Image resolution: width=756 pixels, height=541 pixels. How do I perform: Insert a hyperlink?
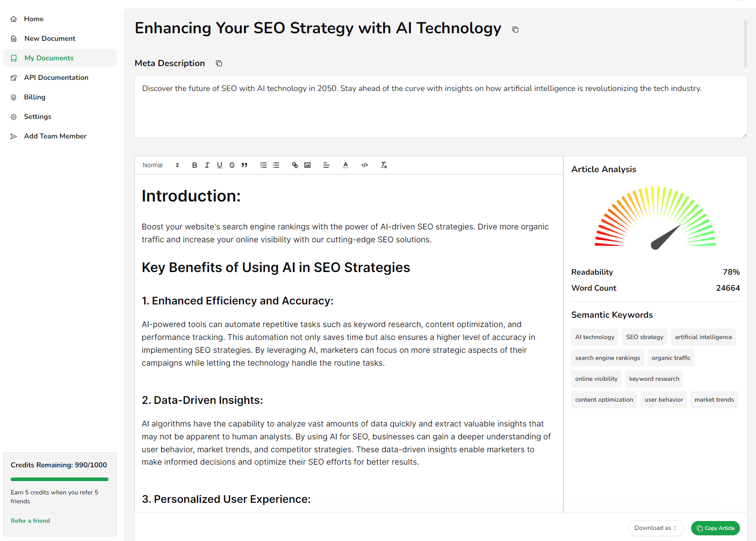(295, 165)
